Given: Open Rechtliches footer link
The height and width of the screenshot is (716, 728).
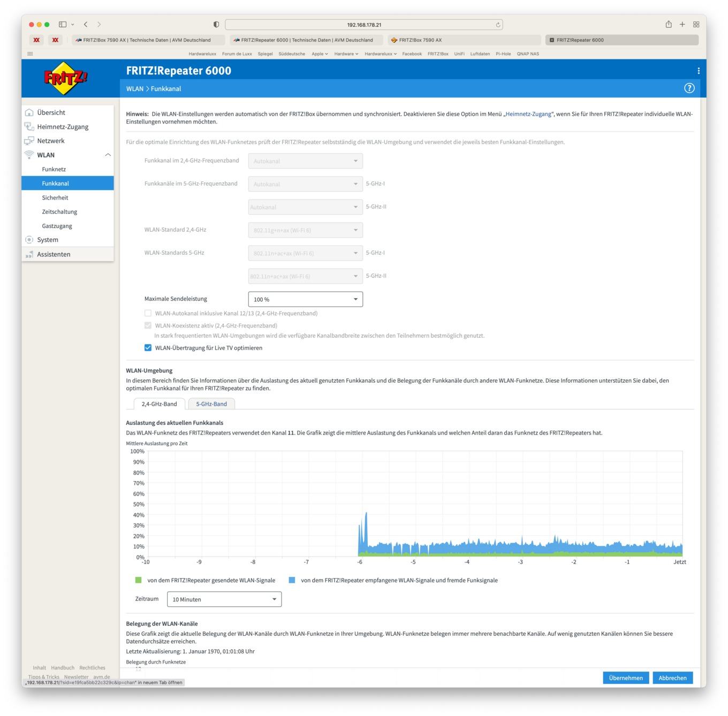Looking at the screenshot, I should coord(92,668).
